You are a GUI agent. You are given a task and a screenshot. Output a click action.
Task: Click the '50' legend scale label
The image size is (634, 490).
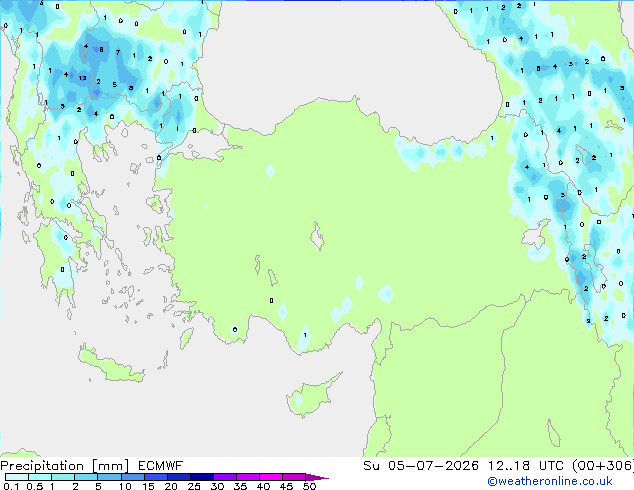(x=309, y=486)
